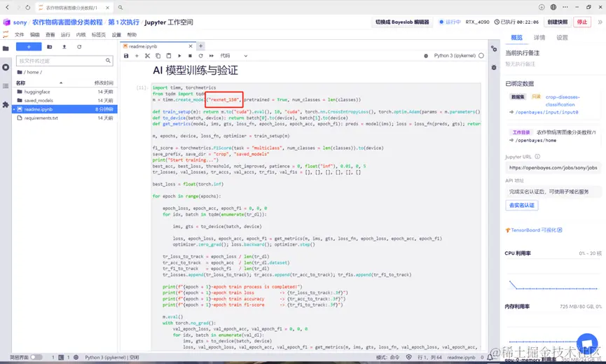Restart kernel and run all cells
Image resolution: width=606 pixels, height=364 pixels.
[212, 55]
